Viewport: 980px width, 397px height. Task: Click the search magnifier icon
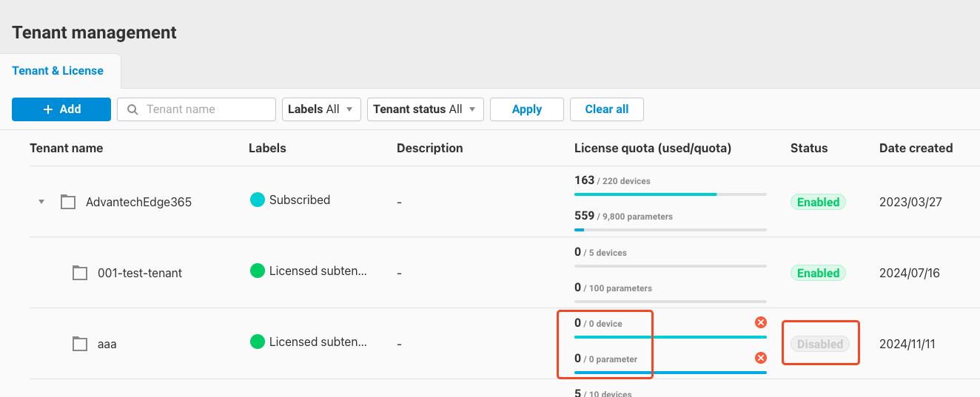(133, 109)
